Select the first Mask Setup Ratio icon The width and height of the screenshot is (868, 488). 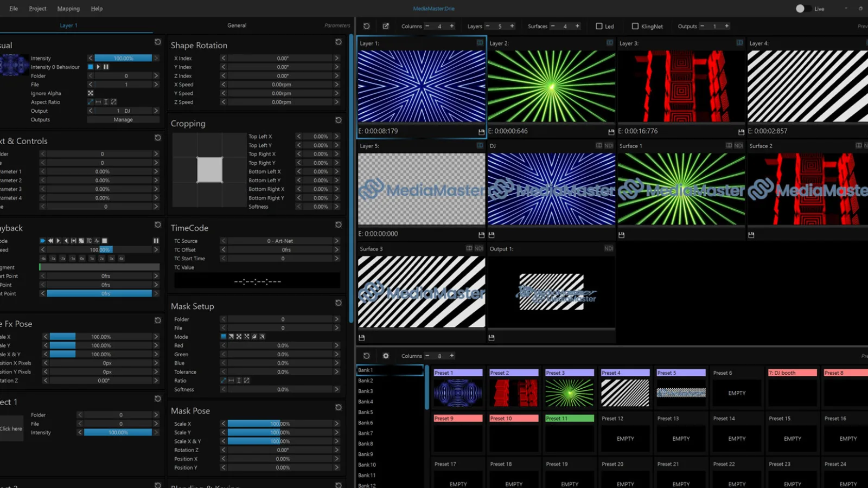pos(224,381)
